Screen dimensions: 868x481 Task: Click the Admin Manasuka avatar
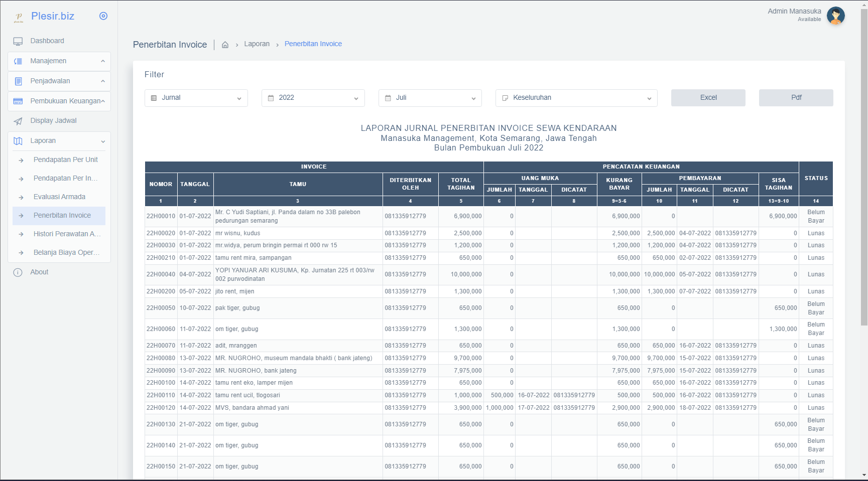pos(835,16)
